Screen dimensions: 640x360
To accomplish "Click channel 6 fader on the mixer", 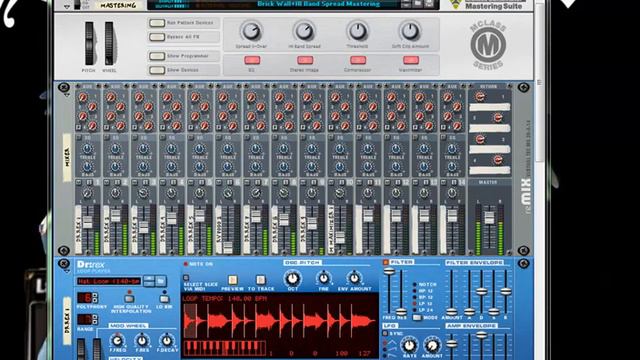I will click(228, 247).
